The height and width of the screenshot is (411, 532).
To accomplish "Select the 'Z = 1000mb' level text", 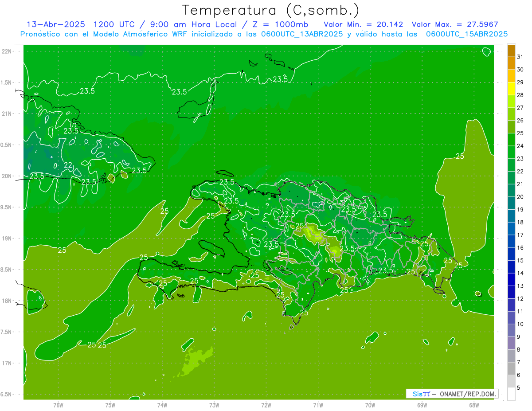I will (x=279, y=24).
